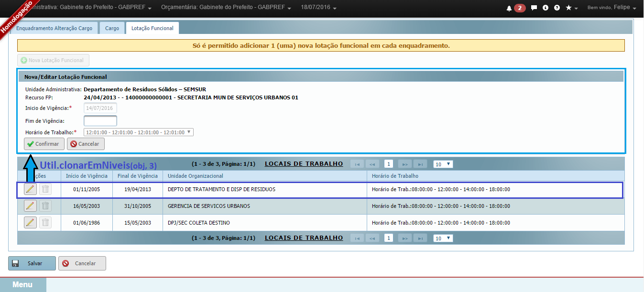Open the 18/07/2016 date dropdown
Image resolution: width=644 pixels, height=292 pixels.
pyautogui.click(x=318, y=8)
